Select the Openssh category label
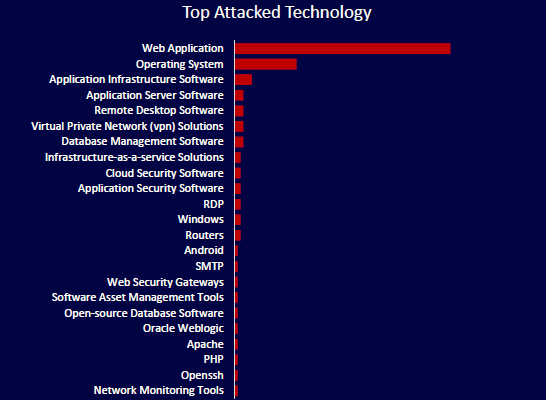546x400 pixels. click(x=202, y=375)
